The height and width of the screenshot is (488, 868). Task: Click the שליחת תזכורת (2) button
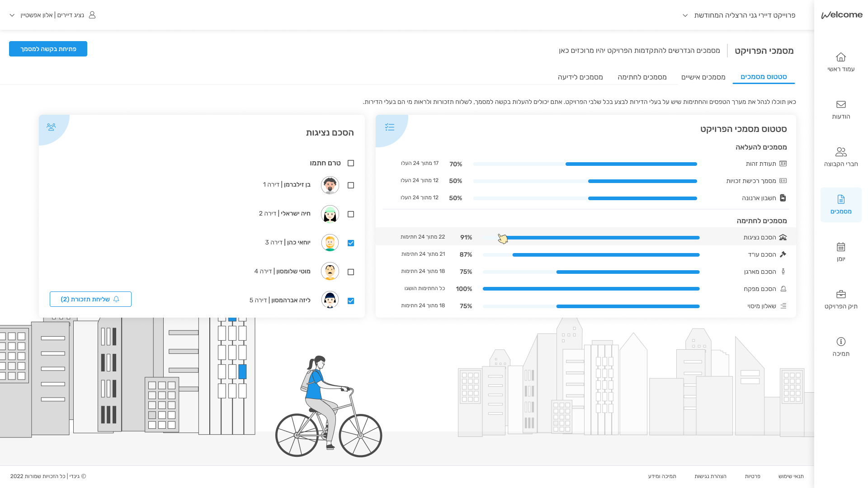(x=90, y=299)
